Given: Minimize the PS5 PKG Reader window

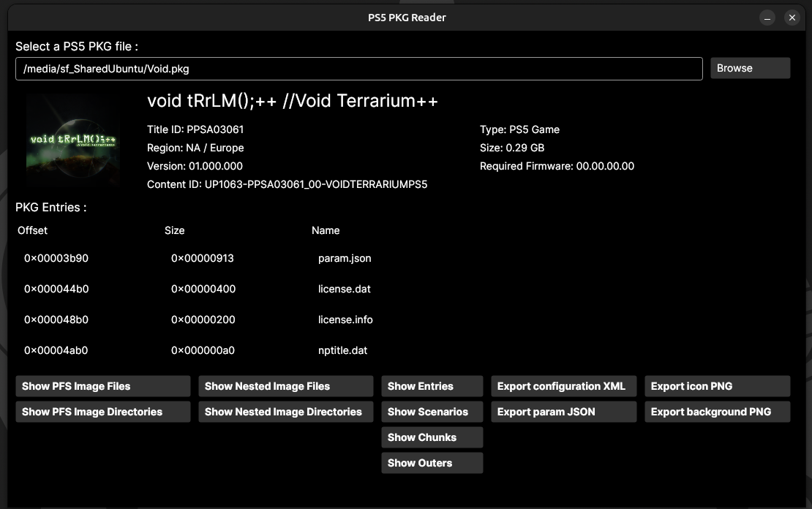Looking at the screenshot, I should point(767,18).
